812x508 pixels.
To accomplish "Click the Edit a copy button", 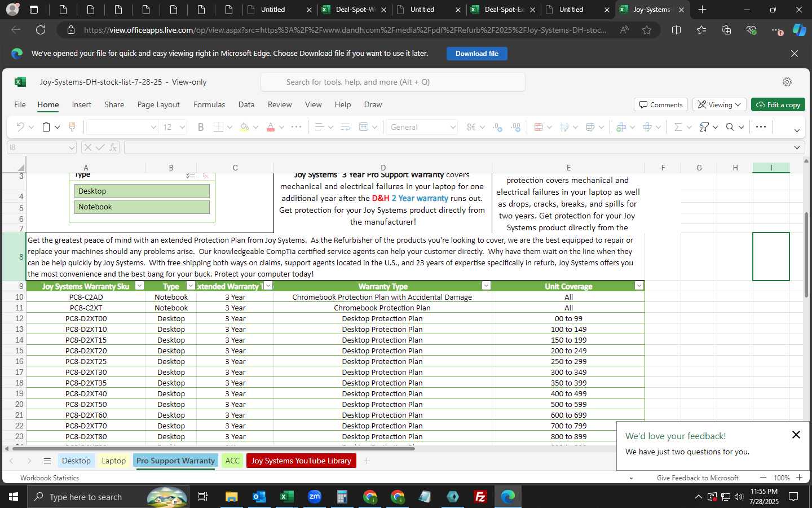I will click(778, 105).
